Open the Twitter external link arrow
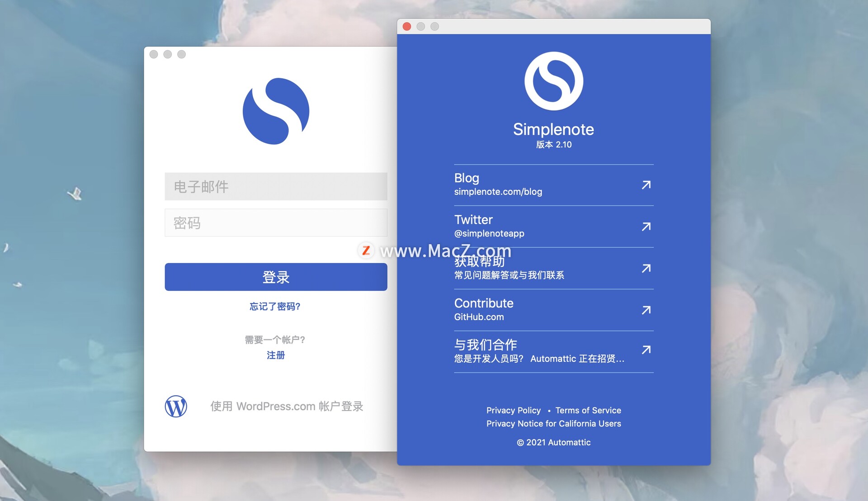 click(646, 227)
